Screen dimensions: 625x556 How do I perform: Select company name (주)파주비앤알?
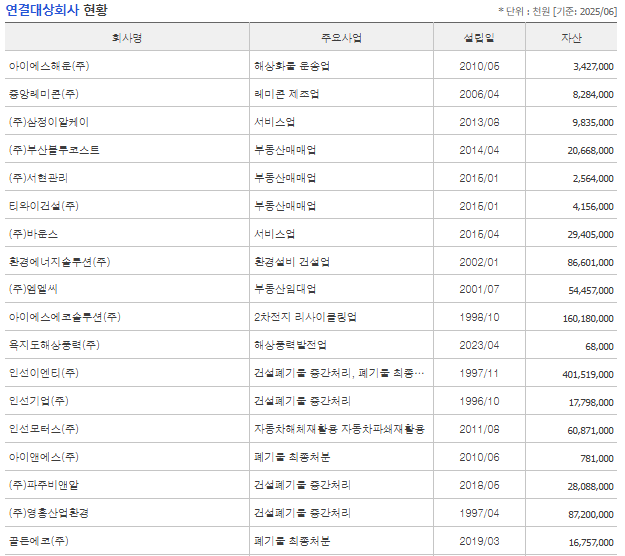point(44,485)
